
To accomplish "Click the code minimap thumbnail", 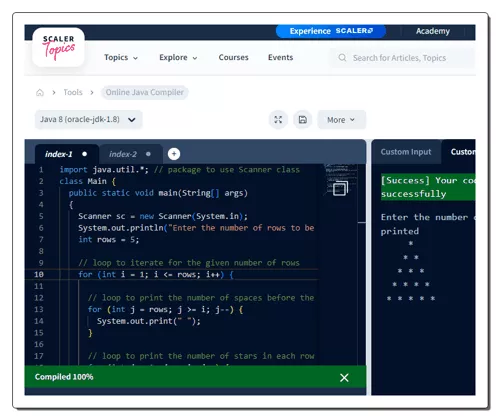I will point(341,180).
